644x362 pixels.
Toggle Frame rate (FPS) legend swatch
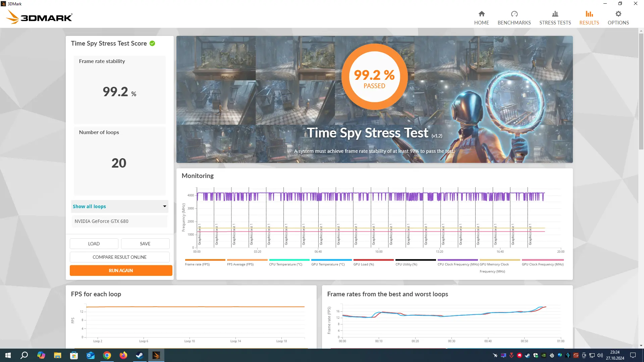[x=205, y=260]
